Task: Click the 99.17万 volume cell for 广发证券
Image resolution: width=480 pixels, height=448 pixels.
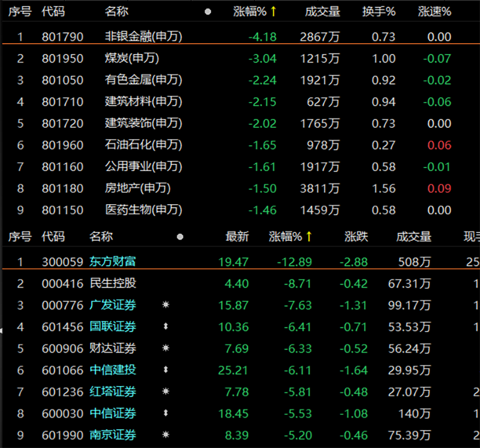Action: (409, 305)
